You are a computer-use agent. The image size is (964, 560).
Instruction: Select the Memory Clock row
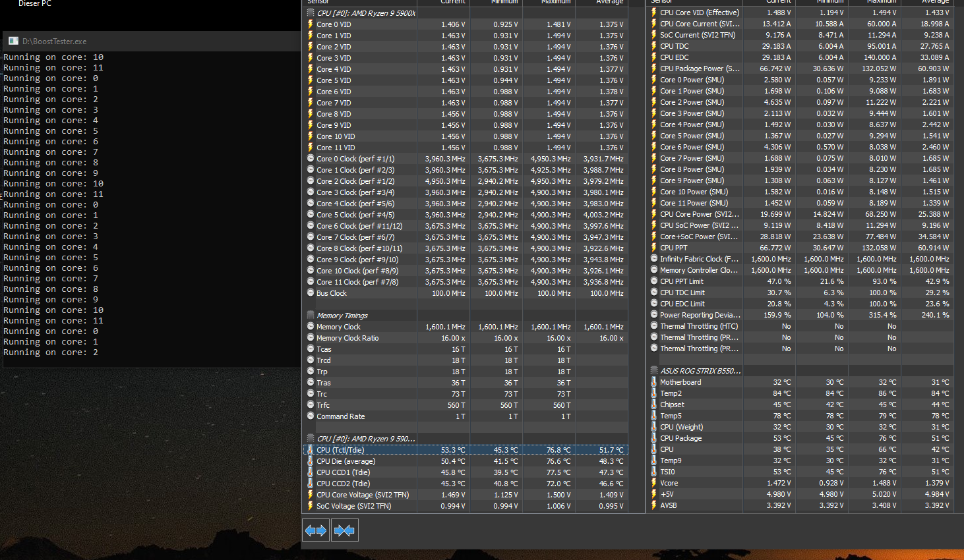point(466,327)
